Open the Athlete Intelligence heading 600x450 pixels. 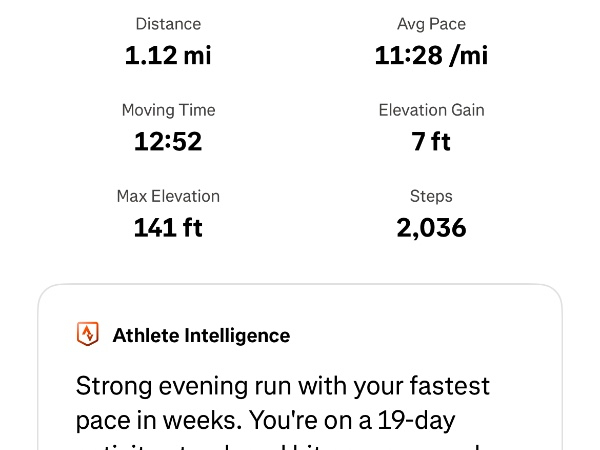(x=201, y=336)
